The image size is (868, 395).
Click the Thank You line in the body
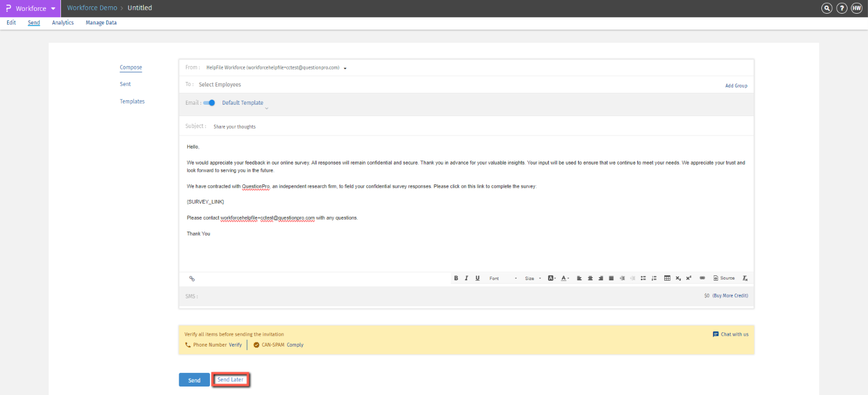[199, 234]
